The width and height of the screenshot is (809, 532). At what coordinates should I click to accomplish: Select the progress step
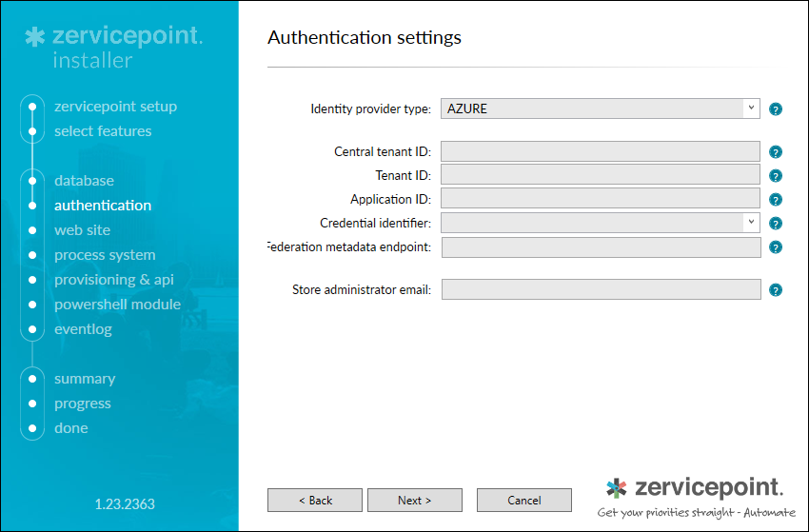click(83, 404)
